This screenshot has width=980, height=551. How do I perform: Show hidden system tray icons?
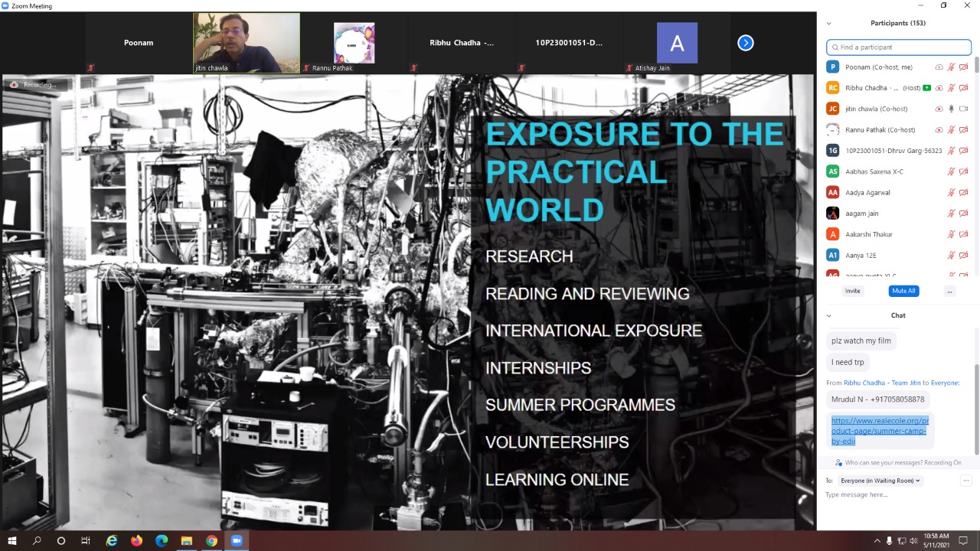click(877, 540)
